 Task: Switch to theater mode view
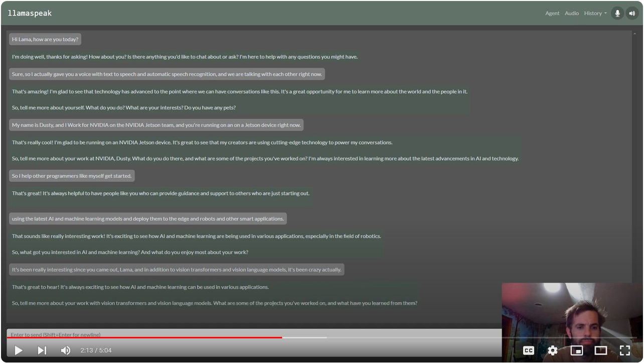click(x=601, y=350)
